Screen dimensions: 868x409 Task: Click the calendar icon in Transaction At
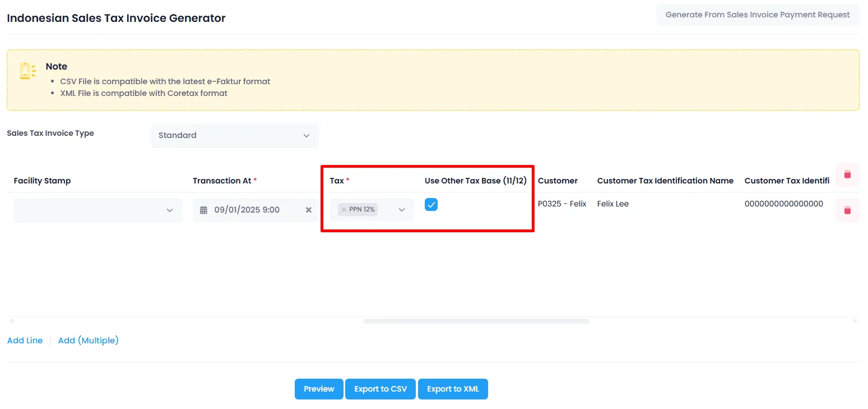point(203,210)
